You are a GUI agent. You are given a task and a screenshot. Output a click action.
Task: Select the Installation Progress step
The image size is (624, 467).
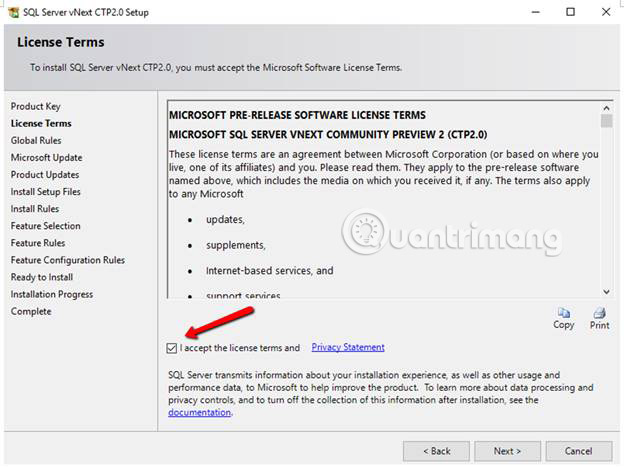click(x=52, y=295)
